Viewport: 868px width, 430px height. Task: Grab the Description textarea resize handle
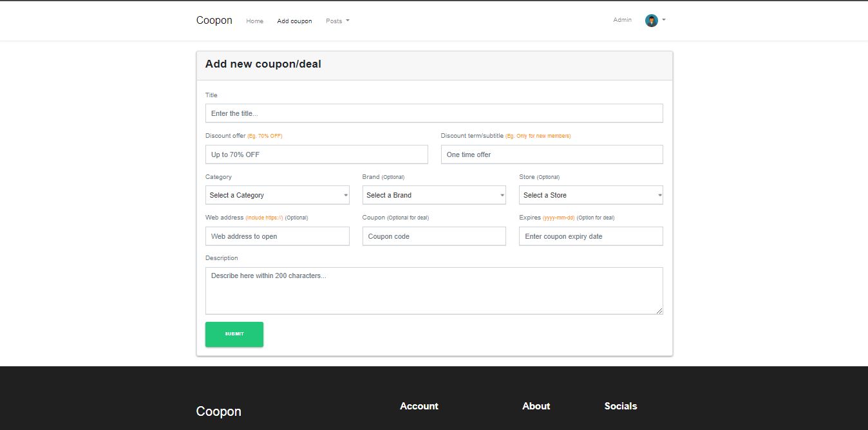(659, 311)
